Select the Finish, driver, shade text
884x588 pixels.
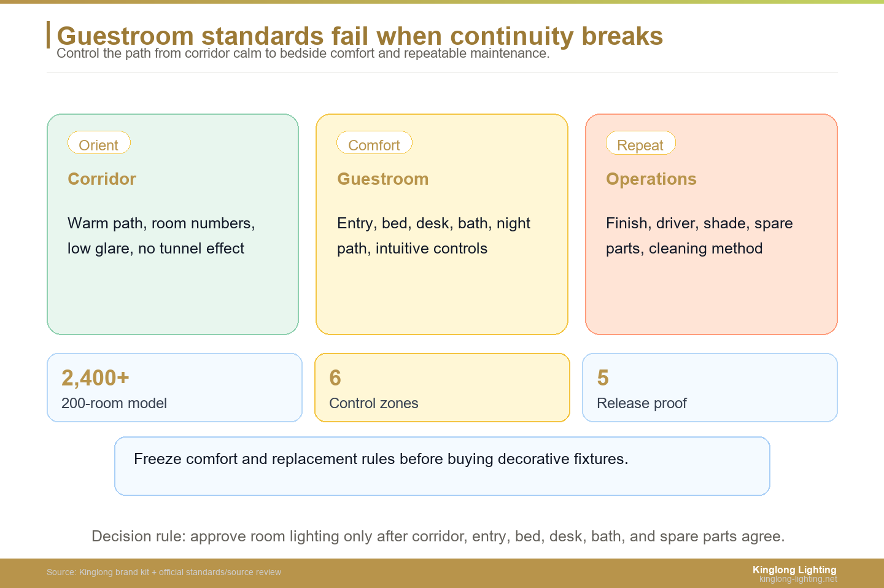coord(699,236)
